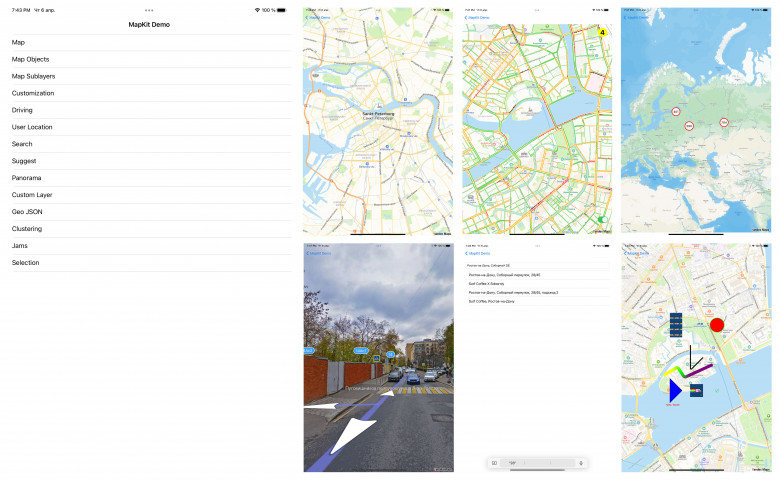Click the keyboard bar microphone icon
This screenshot has height=480, width=780.
[x=581, y=463]
